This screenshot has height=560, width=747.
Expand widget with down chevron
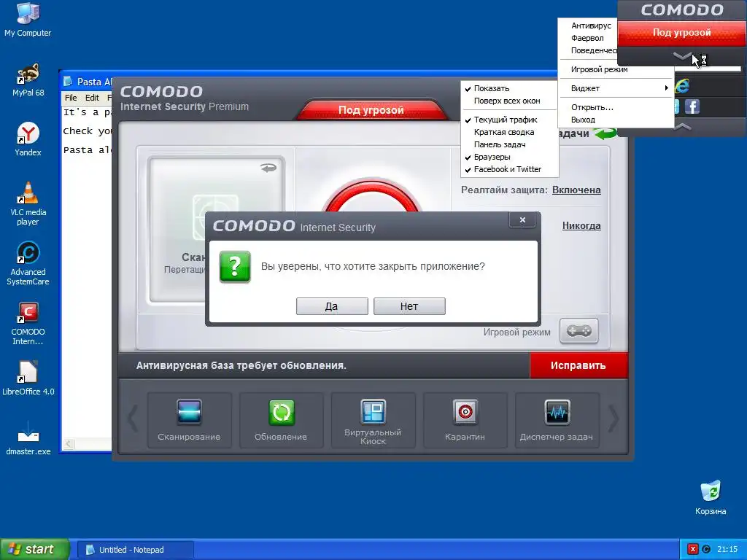point(682,57)
